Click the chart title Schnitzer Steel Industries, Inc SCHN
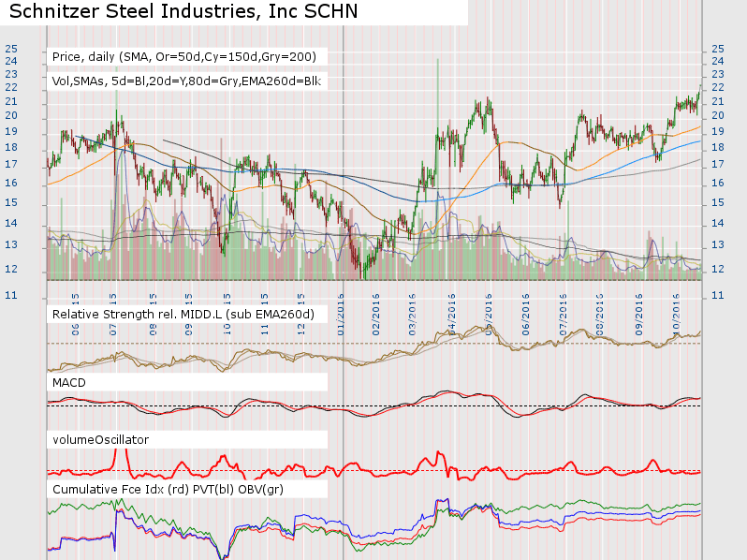747x560 pixels. pyautogui.click(x=183, y=11)
